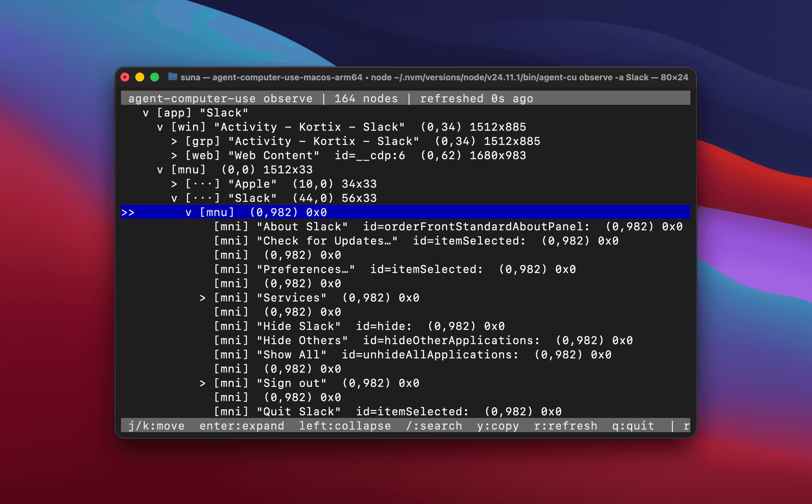Click the "y:copy" footer hint
This screenshot has height=504, width=812.
pyautogui.click(x=498, y=426)
